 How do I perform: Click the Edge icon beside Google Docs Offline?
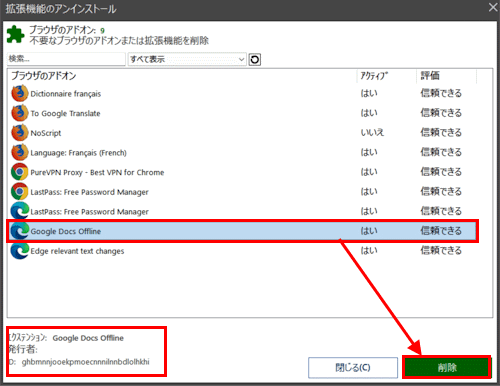pos(20,231)
